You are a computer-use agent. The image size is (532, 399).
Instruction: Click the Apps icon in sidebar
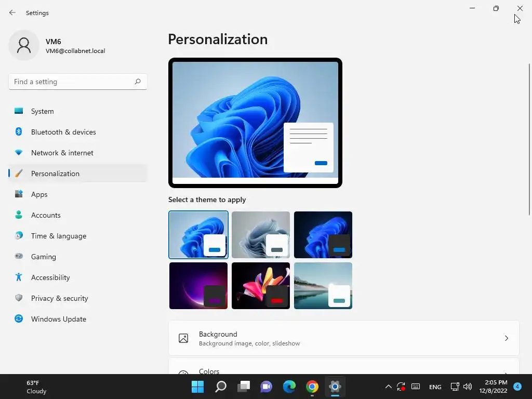pyautogui.click(x=19, y=194)
